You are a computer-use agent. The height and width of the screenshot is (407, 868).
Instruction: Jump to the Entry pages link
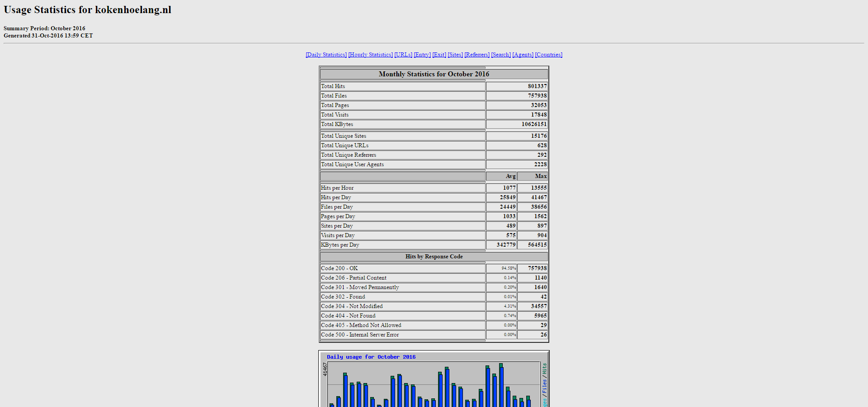[422, 55]
